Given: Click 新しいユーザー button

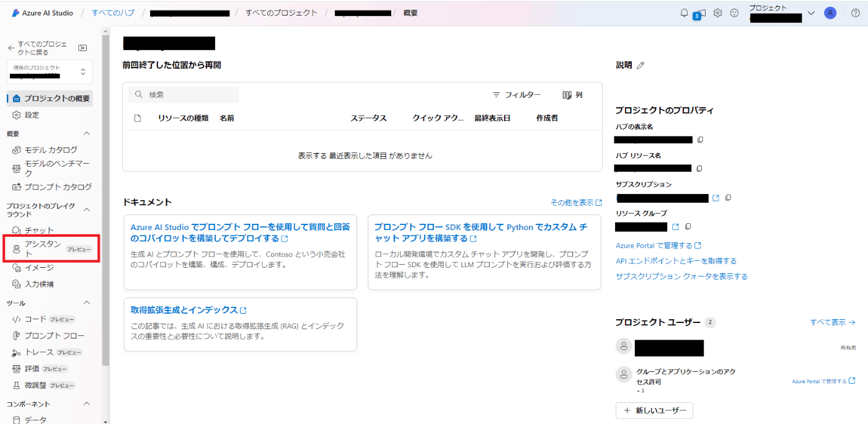Looking at the screenshot, I should pos(654,410).
